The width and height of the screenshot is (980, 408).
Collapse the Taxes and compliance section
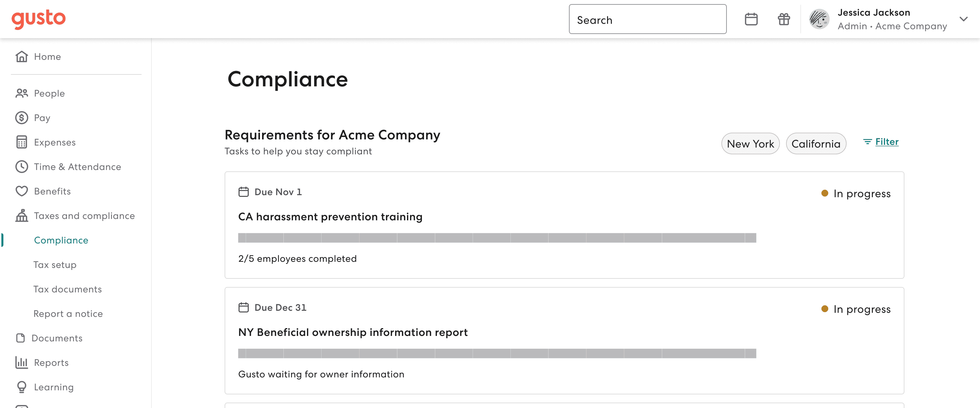coord(84,216)
